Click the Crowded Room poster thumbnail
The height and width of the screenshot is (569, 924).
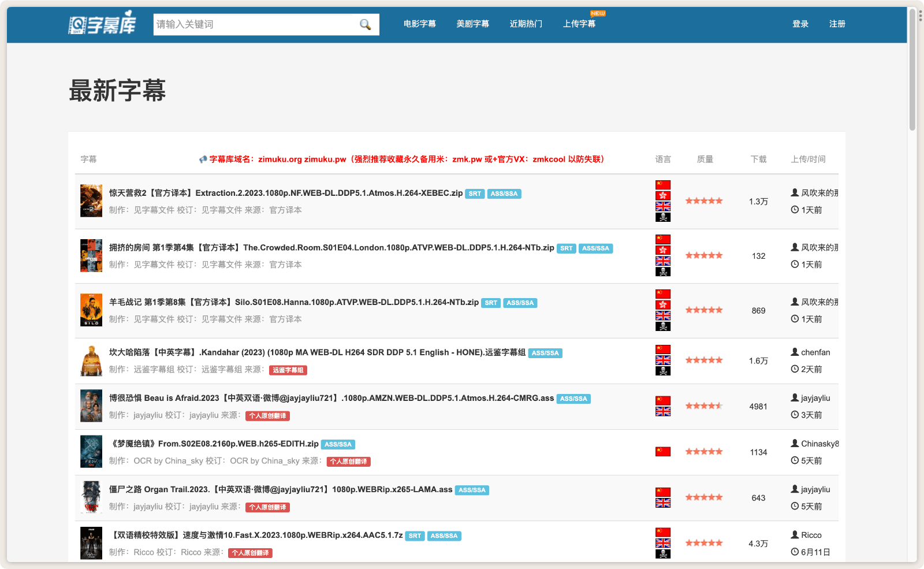(x=91, y=255)
